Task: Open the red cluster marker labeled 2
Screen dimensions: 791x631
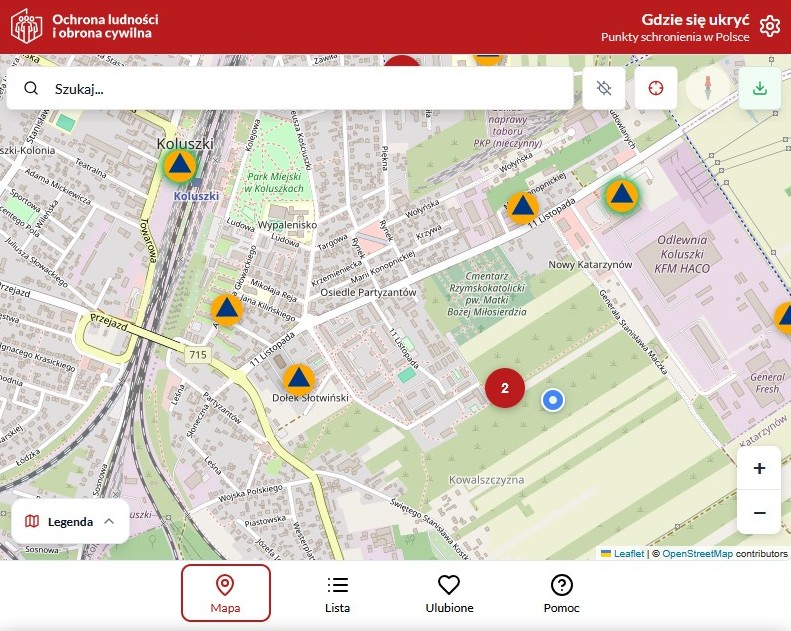Action: tap(505, 388)
